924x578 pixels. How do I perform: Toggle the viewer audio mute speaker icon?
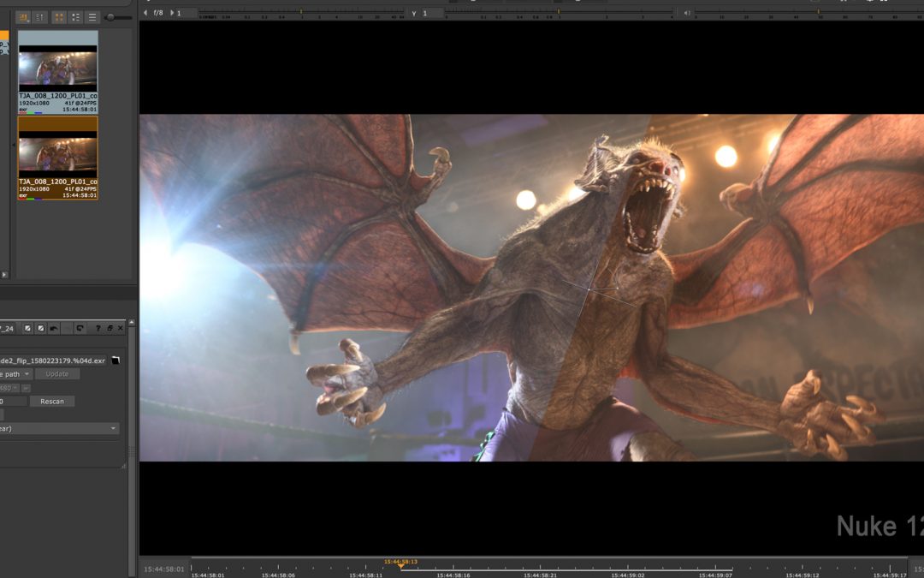[686, 12]
